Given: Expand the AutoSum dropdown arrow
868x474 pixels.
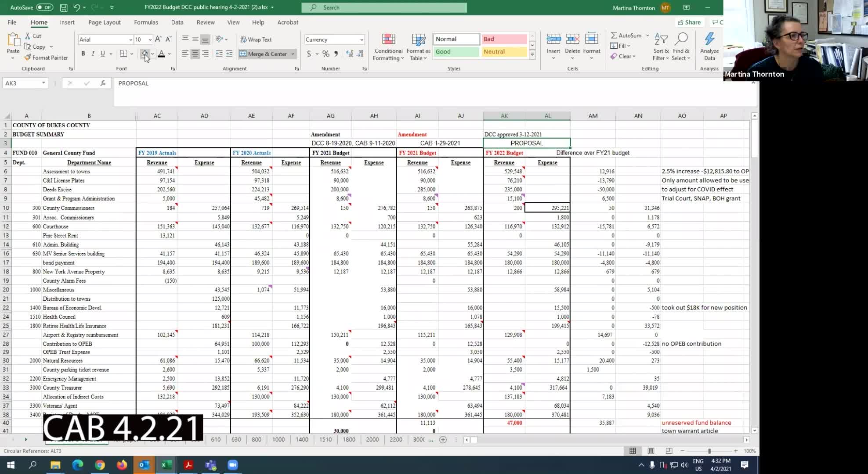Looking at the screenshot, I should tap(647, 36).
